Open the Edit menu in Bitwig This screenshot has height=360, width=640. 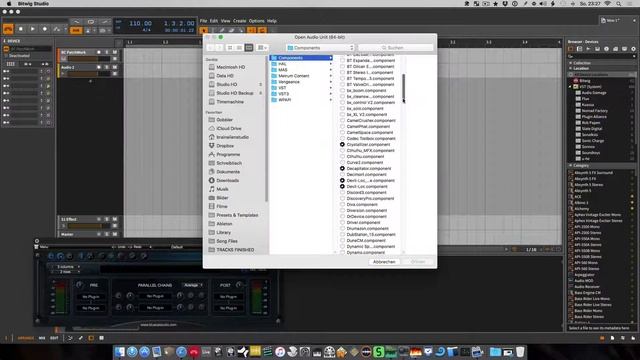[214, 21]
